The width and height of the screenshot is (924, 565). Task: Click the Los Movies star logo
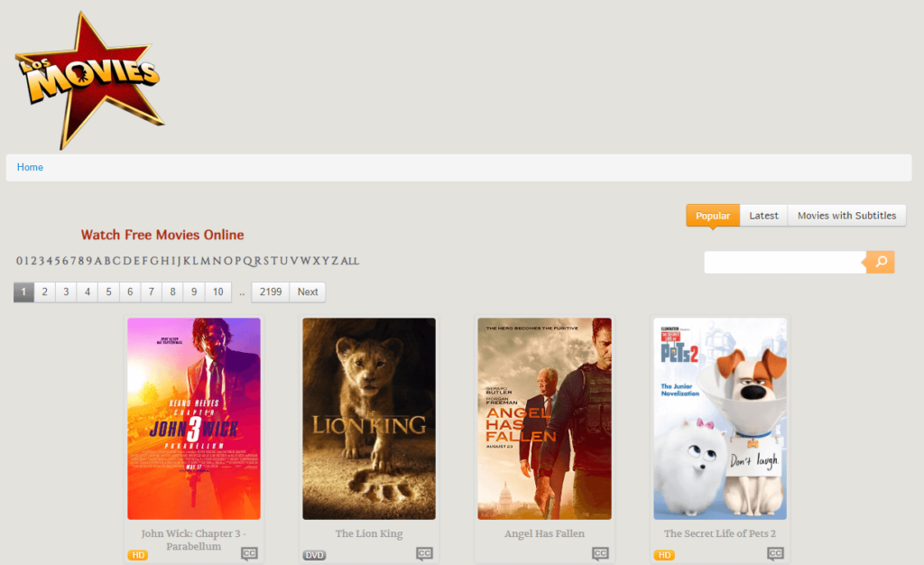[88, 79]
